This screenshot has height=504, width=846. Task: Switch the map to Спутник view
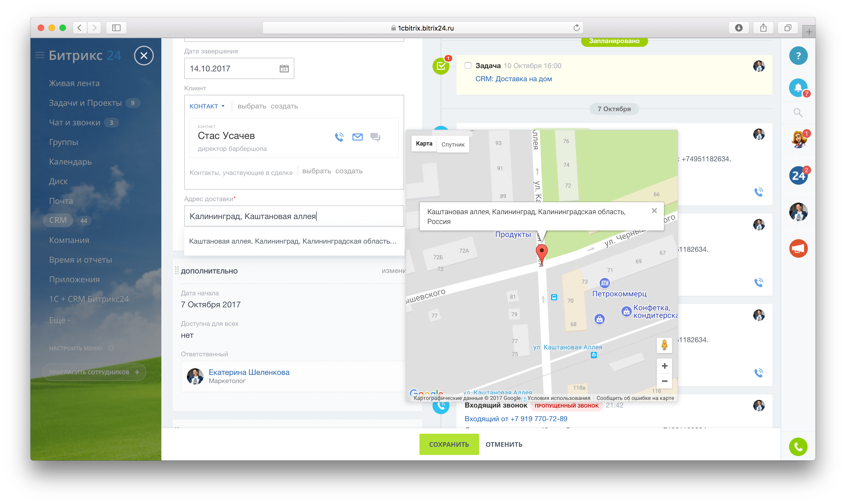coord(452,144)
